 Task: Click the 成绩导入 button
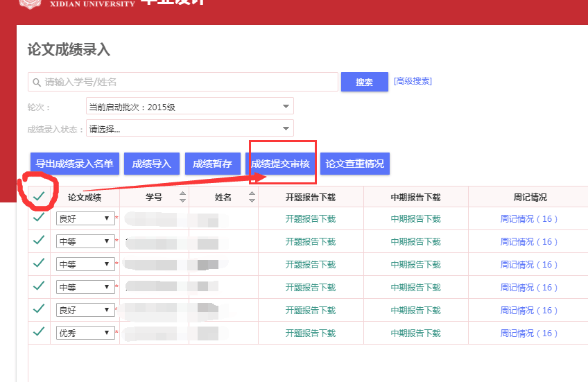click(x=151, y=164)
